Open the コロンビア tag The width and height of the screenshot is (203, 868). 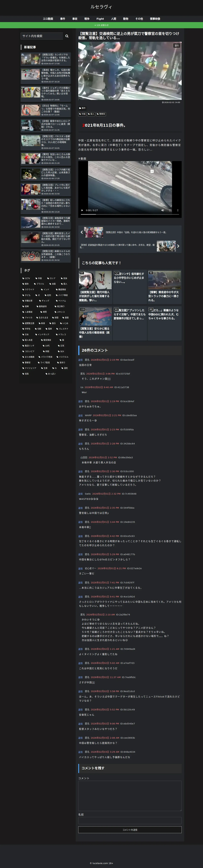point(28,351)
